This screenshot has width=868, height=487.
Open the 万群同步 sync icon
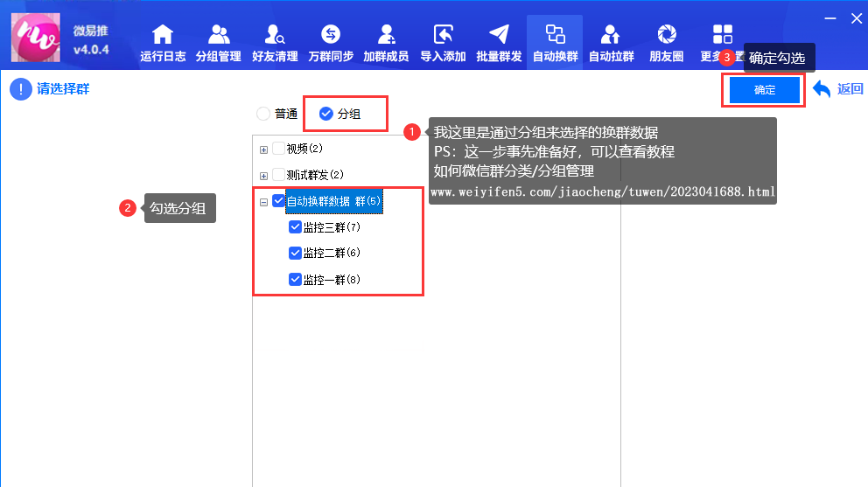[x=331, y=35]
